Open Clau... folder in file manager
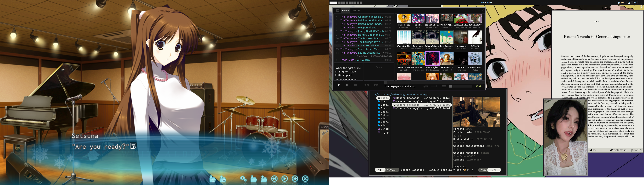This screenshot has width=644, height=185. (x=383, y=102)
